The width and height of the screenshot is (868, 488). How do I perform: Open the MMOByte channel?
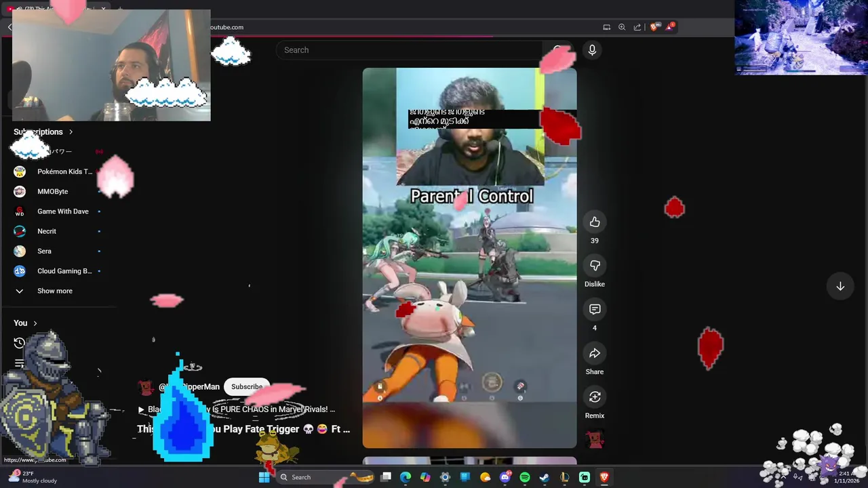[58, 191]
